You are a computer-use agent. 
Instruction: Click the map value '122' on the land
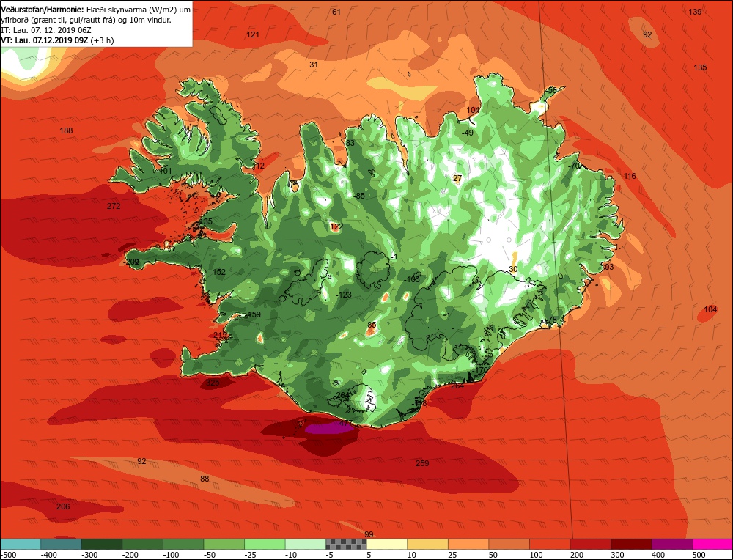click(x=336, y=226)
